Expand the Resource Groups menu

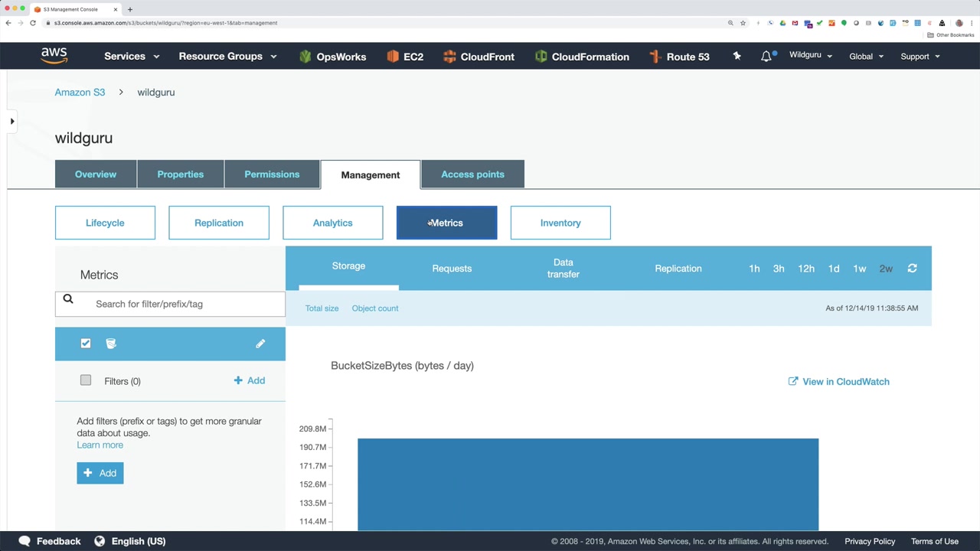227,56
